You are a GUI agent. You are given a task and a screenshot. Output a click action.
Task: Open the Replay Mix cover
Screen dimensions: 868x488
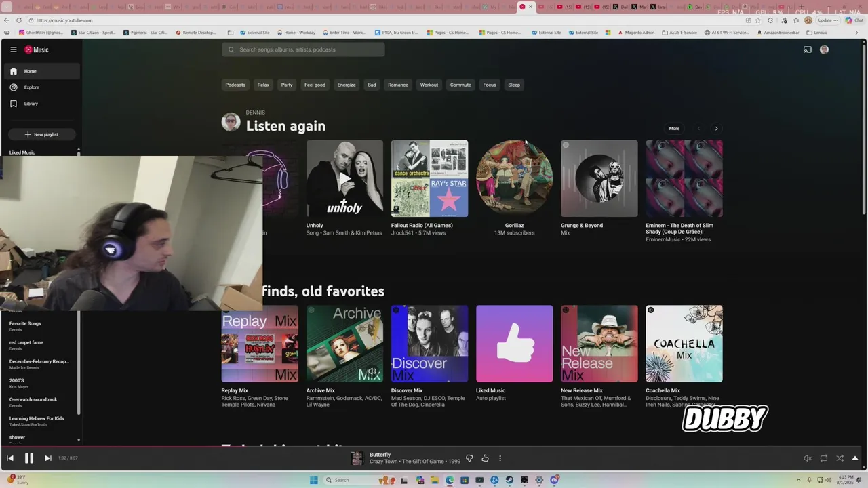[x=260, y=344]
